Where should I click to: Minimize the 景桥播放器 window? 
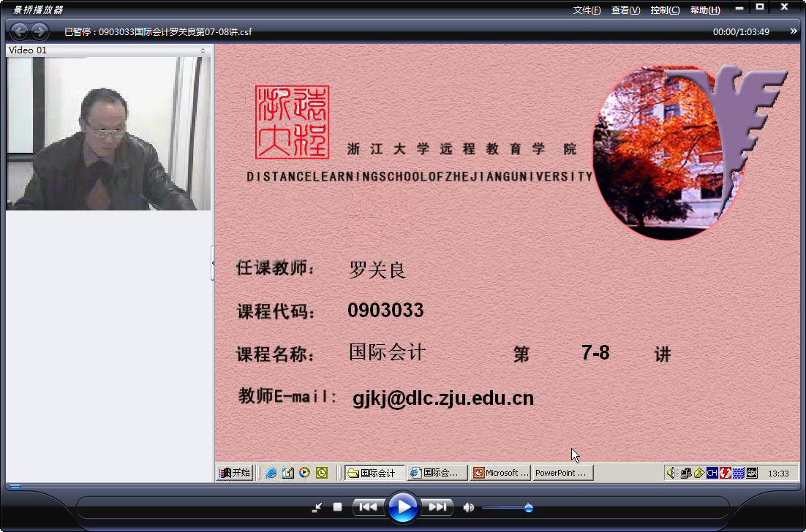point(739,8)
